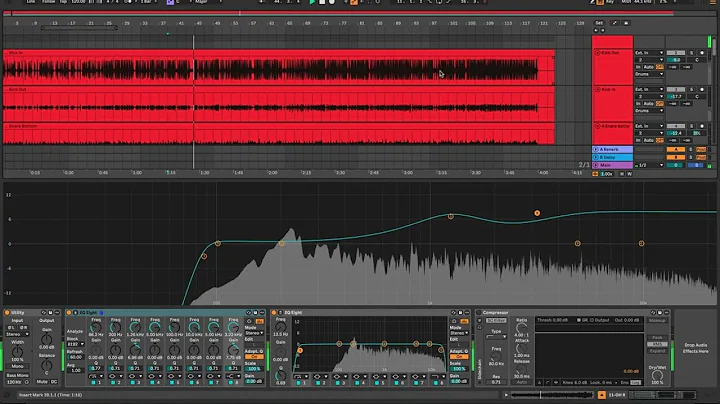Screen dimensions: 720x404
Task: Toggle Utility right phase invert ØR
Action: pos(23,327)
